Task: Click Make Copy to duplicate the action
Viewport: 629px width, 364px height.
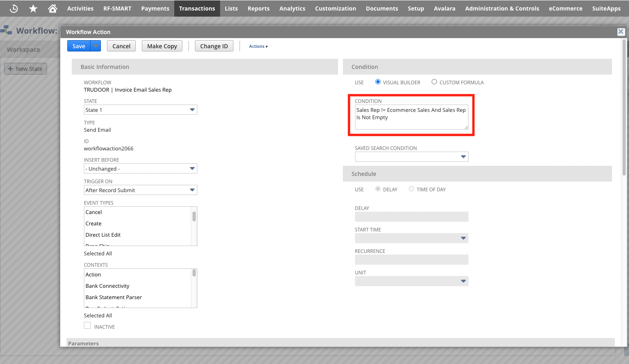Action: (x=162, y=46)
